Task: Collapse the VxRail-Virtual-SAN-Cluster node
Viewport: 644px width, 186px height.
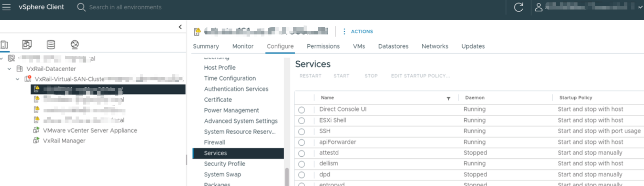Action: click(17, 79)
